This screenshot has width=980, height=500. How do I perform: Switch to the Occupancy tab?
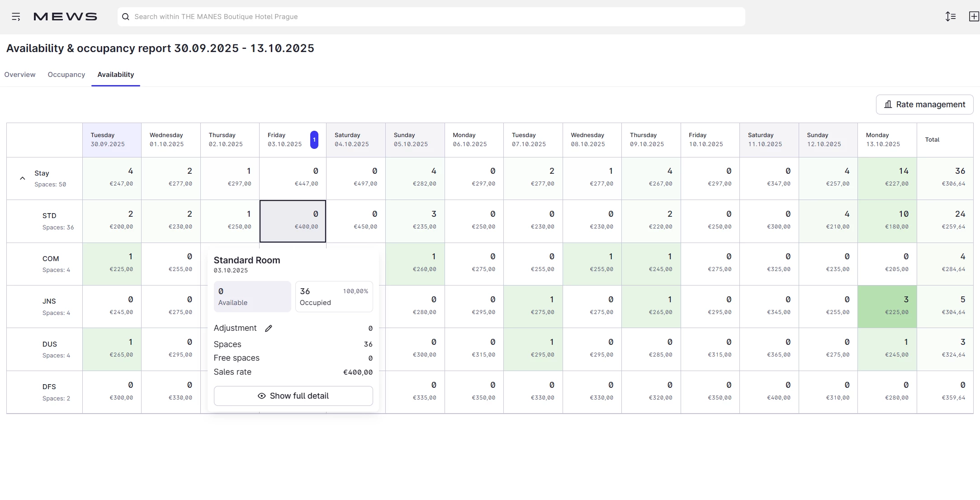pyautogui.click(x=66, y=75)
